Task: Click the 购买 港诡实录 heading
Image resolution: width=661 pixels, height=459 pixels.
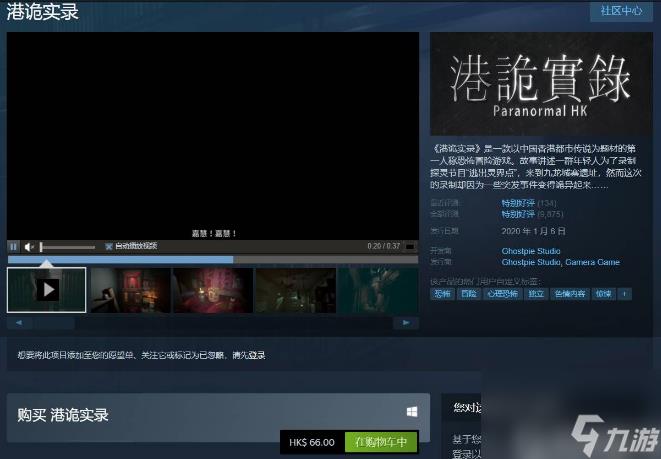Action: 63,415
